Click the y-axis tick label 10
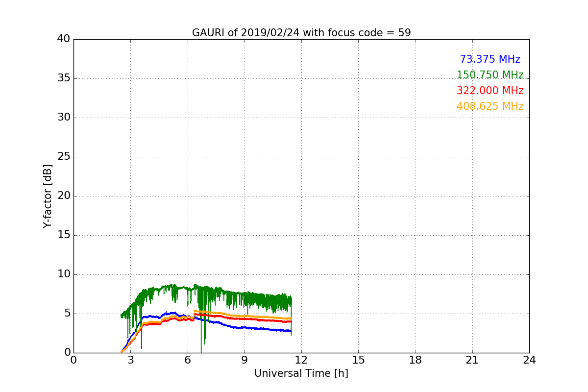Viewport: 588px width, 392px height. coord(64,274)
